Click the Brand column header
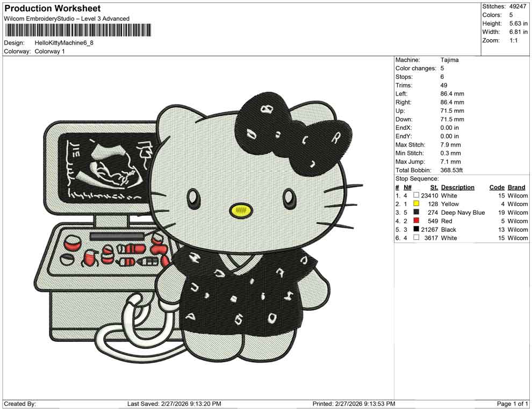532x409 pixels. coord(516,187)
